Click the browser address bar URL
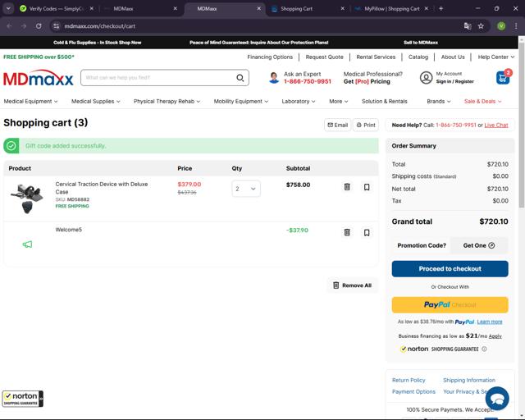Screen dimensions: 525x420 click(x=100, y=26)
